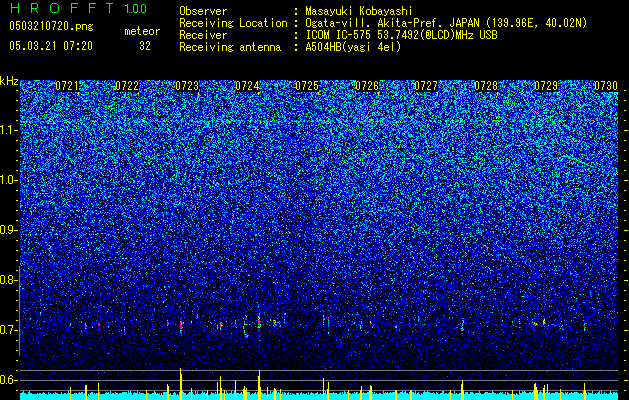
Task: Click the 0.9 kHz axis tick label
Action: pyautogui.click(x=8, y=230)
